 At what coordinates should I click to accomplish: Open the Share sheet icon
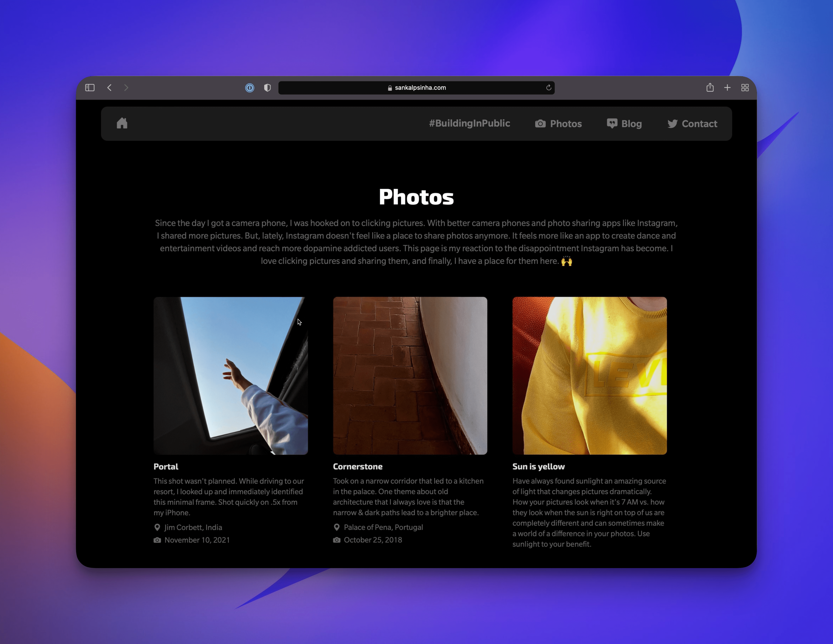pos(710,87)
